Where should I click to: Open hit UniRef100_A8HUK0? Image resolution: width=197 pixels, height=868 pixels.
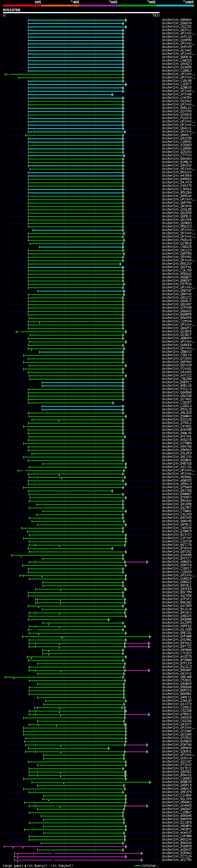[x=177, y=20]
